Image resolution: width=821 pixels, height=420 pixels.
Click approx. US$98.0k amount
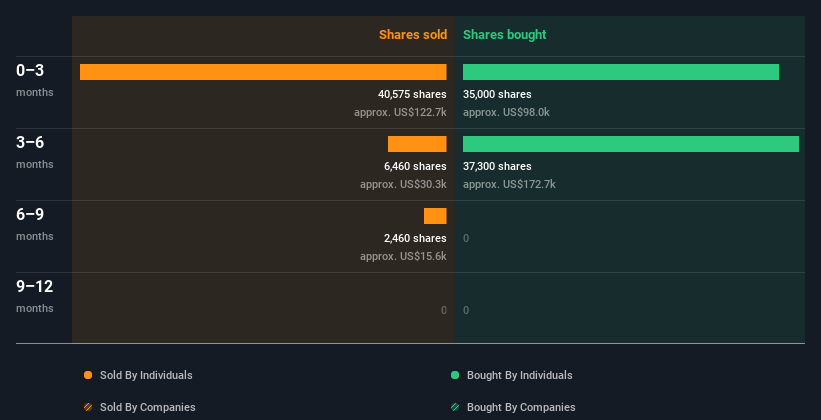pyautogui.click(x=506, y=113)
